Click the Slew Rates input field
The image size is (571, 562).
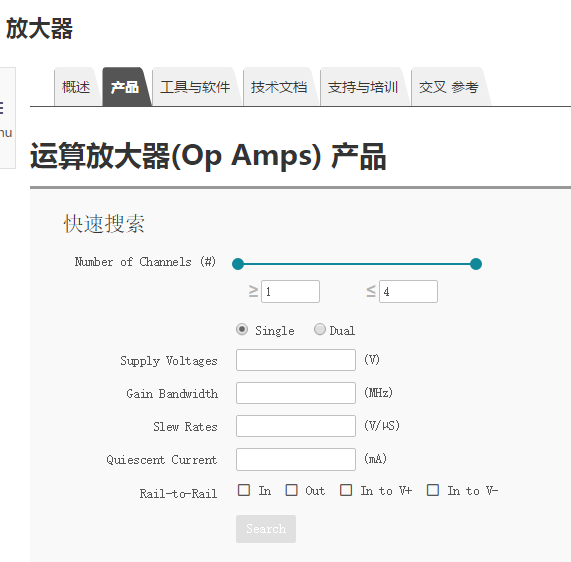pyautogui.click(x=296, y=426)
